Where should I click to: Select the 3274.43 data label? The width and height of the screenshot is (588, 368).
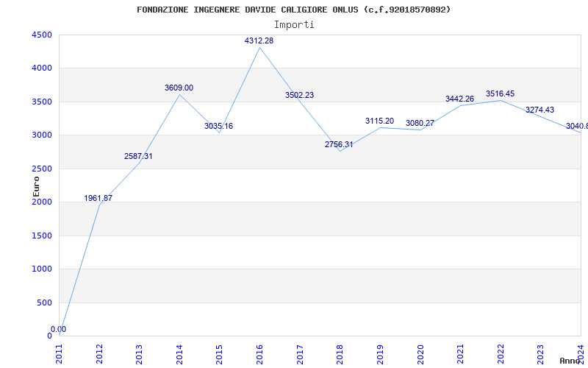pyautogui.click(x=539, y=110)
